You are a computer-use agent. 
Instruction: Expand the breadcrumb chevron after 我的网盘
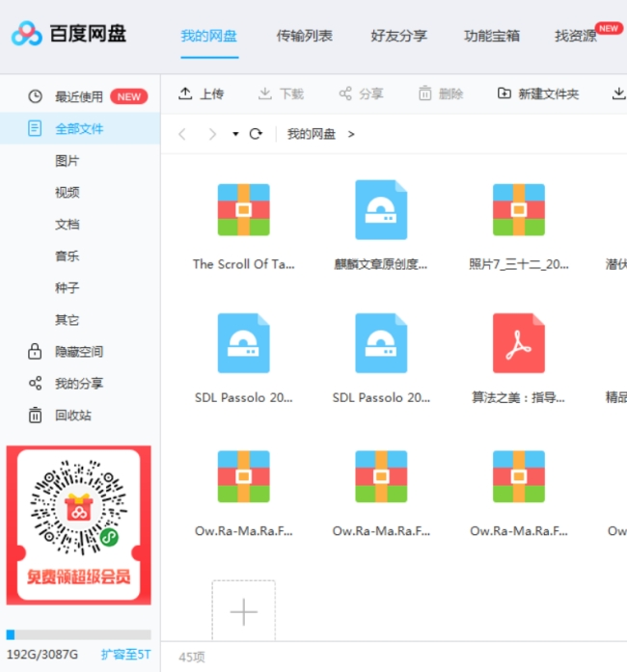(351, 134)
